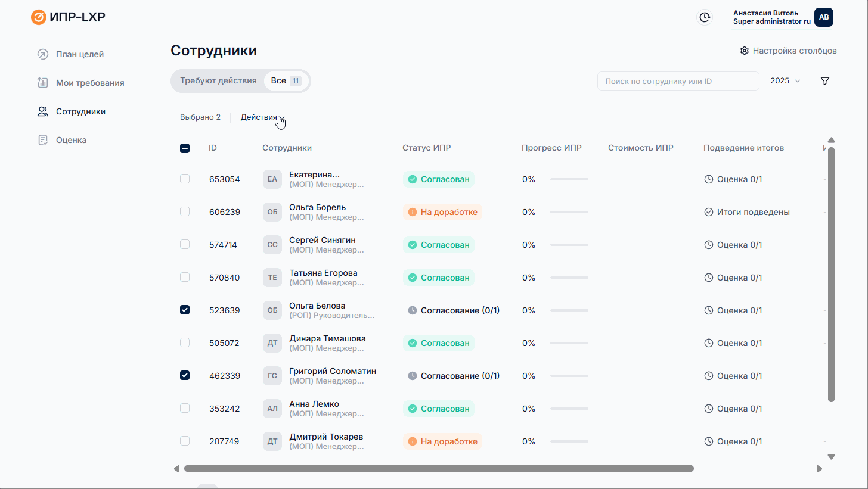Image resolution: width=868 pixels, height=489 pixels.
Task: Click Согласован status of Татьяна Егорова
Action: (x=439, y=278)
